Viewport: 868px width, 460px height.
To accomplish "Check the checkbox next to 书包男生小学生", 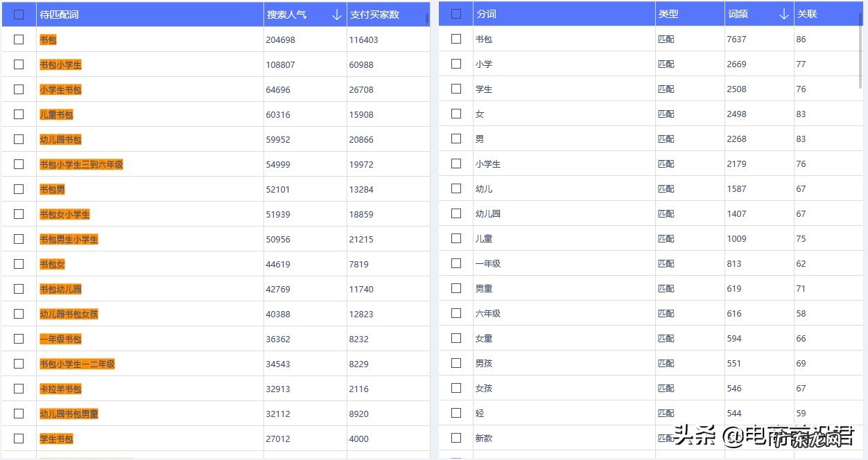I will [19, 239].
